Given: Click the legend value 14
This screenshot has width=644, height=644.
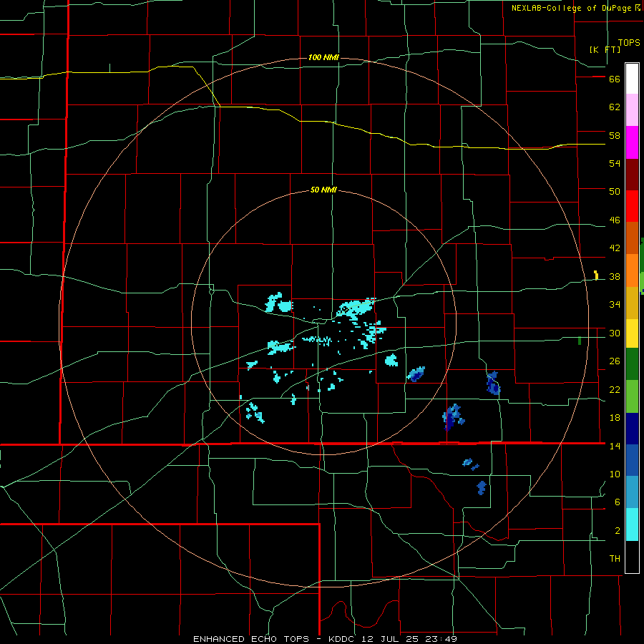Looking at the screenshot, I should click(x=615, y=446).
